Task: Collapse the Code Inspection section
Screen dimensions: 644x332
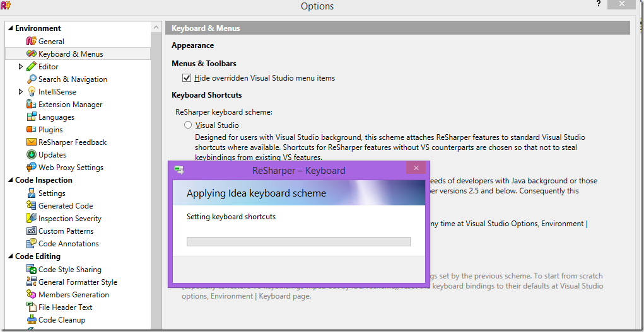Action: 10,180
